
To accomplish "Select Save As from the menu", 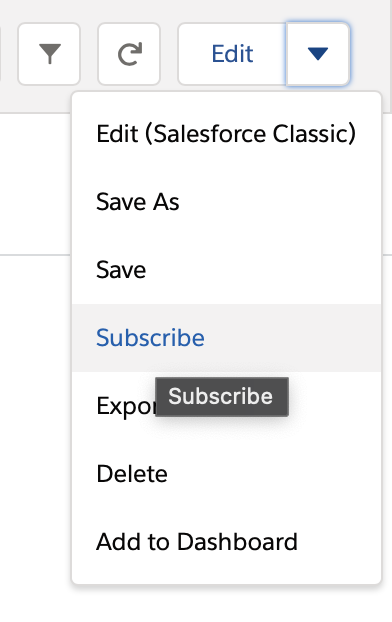I will click(226, 202).
